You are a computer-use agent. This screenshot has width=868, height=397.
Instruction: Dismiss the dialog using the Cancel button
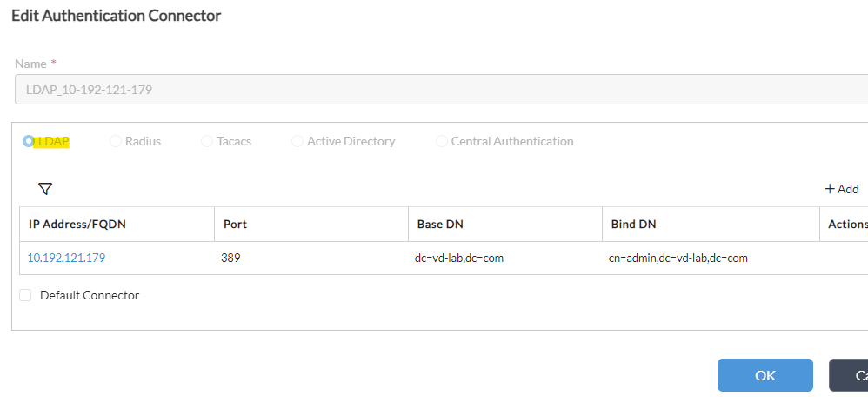(849, 375)
